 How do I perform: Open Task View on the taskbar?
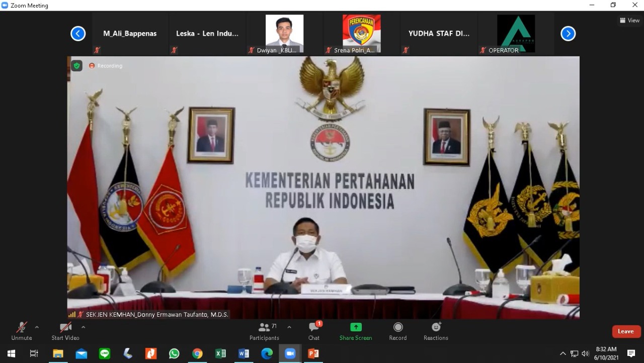pos(34,353)
